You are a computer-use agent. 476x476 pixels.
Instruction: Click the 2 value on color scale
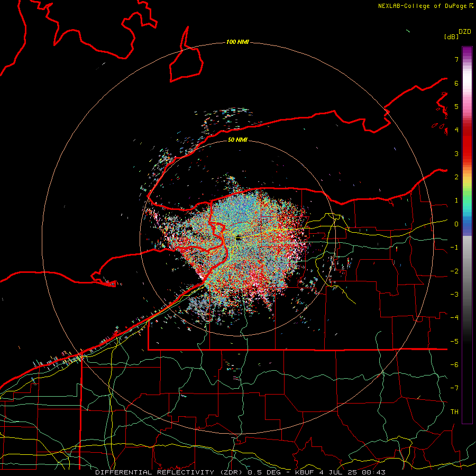click(x=456, y=177)
